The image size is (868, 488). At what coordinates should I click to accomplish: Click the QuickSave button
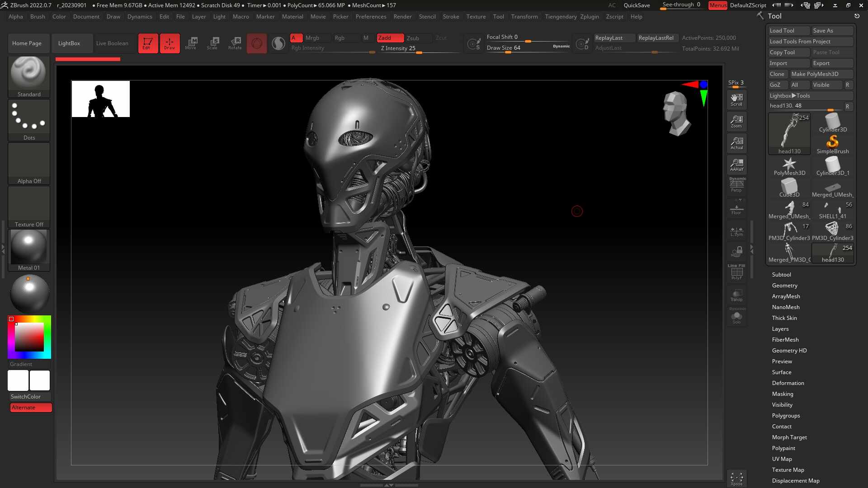pyautogui.click(x=637, y=5)
